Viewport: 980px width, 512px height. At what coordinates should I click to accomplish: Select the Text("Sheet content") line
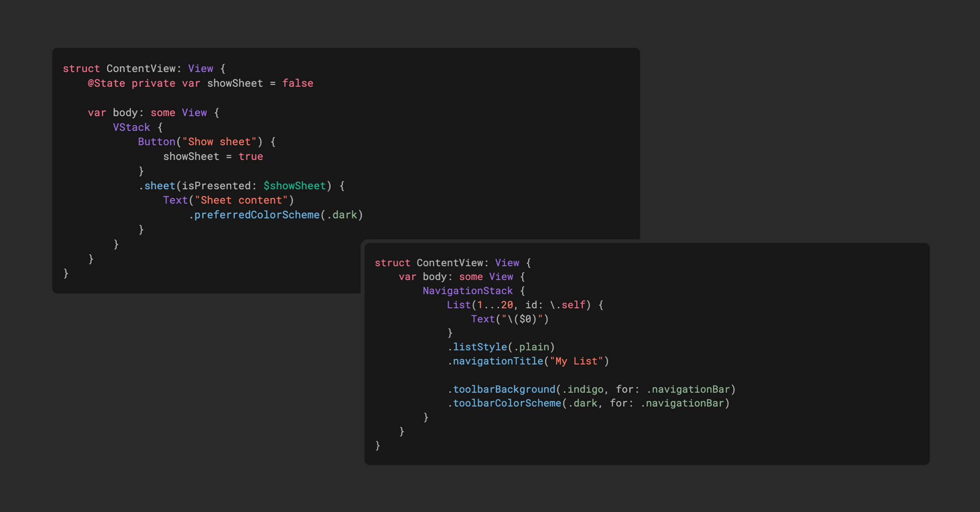[228, 200]
